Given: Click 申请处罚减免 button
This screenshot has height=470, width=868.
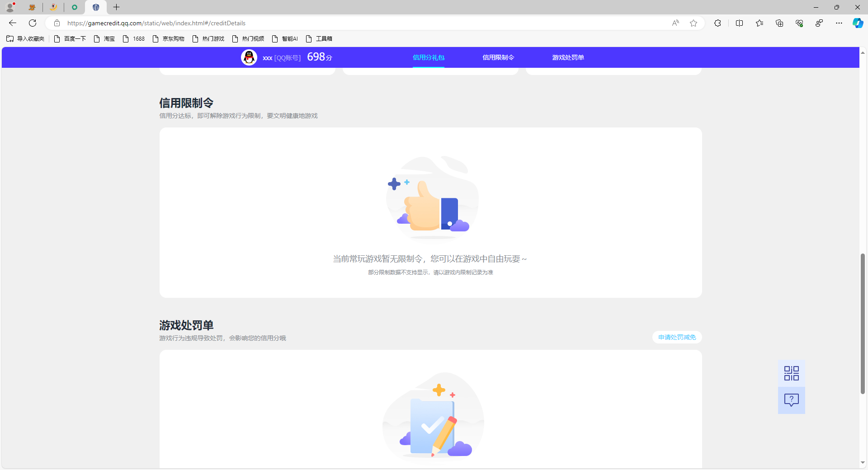Looking at the screenshot, I should (677, 337).
